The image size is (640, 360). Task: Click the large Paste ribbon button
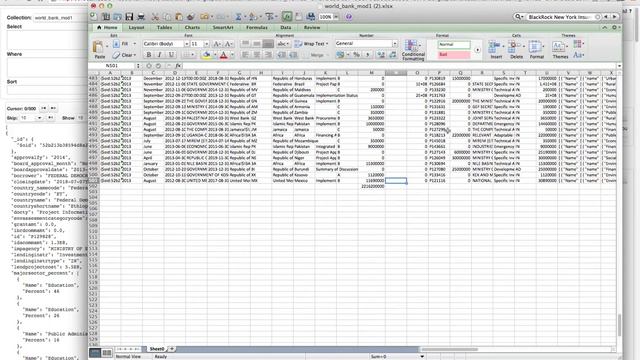point(99,50)
